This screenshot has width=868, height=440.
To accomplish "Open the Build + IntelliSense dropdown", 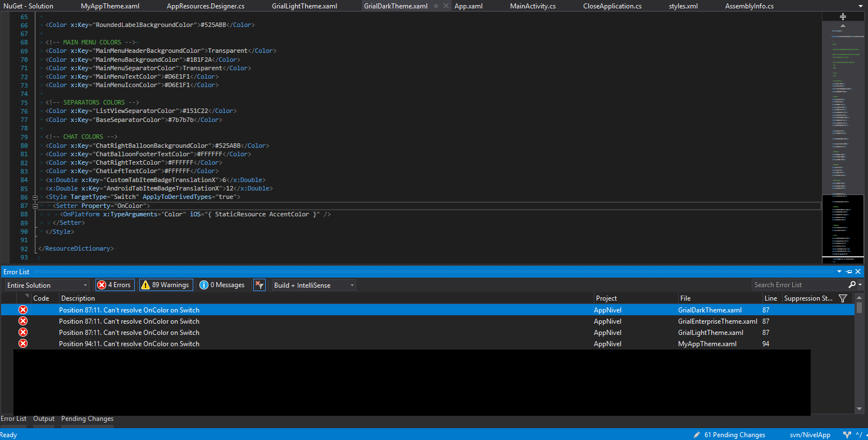I will coord(313,284).
